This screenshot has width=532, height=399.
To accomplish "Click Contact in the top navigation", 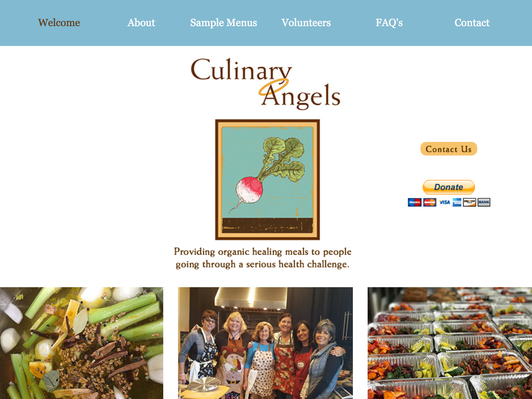I will click(x=472, y=23).
